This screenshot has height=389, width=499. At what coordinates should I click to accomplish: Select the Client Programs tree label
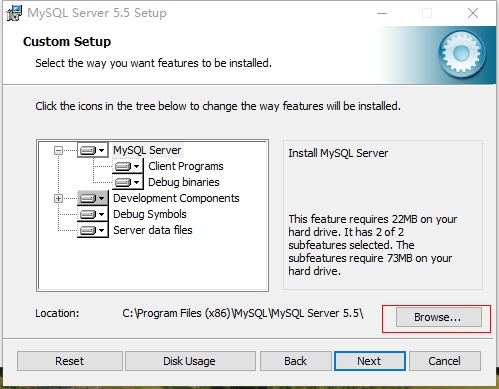click(186, 166)
